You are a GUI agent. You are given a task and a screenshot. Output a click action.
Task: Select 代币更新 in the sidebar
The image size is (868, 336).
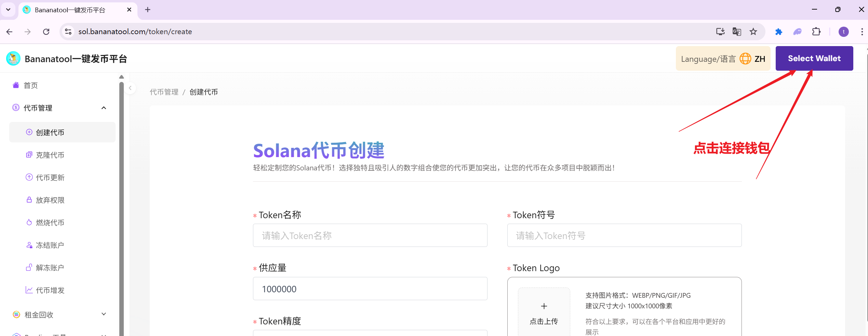click(x=50, y=178)
